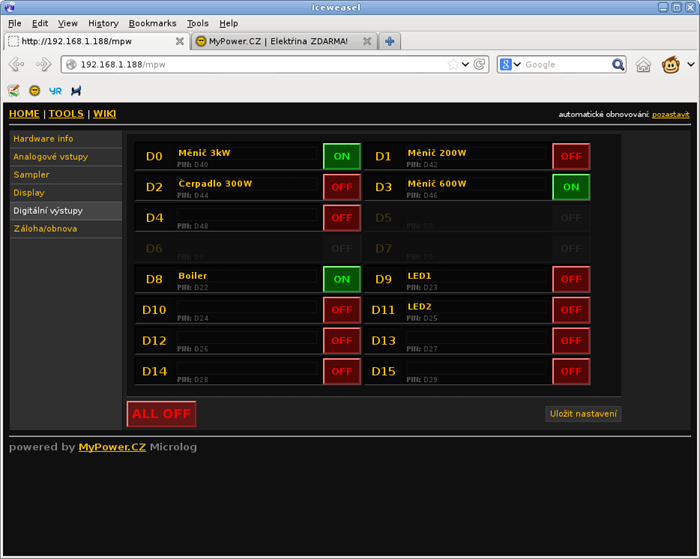Click the search magnifier icon
Image resolution: width=700 pixels, height=559 pixels.
click(619, 65)
